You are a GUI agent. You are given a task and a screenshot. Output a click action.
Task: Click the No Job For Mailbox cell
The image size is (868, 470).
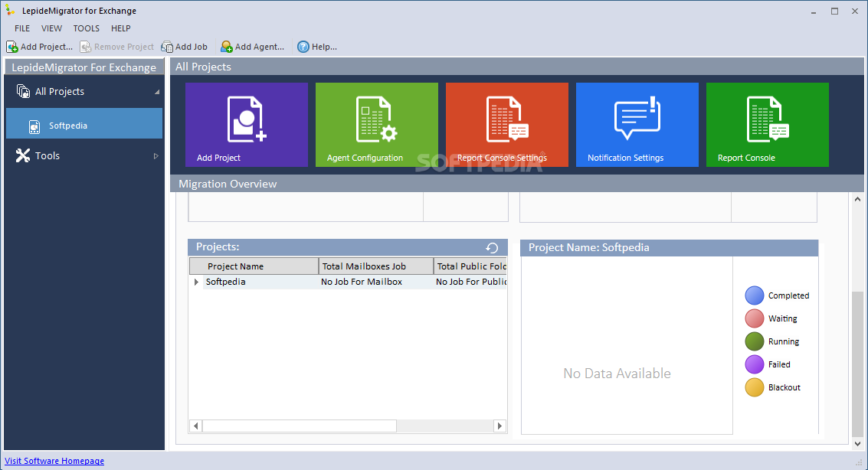point(376,282)
